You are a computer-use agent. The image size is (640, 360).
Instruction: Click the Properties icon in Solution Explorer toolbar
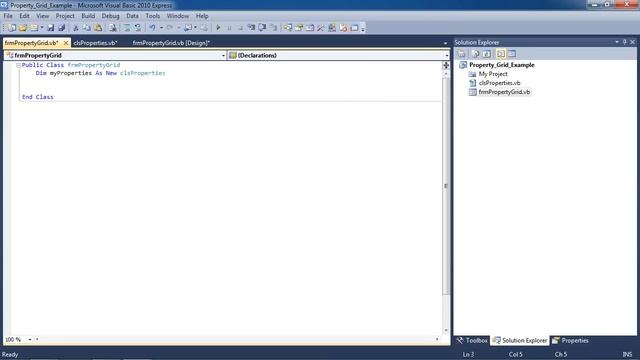click(x=461, y=54)
